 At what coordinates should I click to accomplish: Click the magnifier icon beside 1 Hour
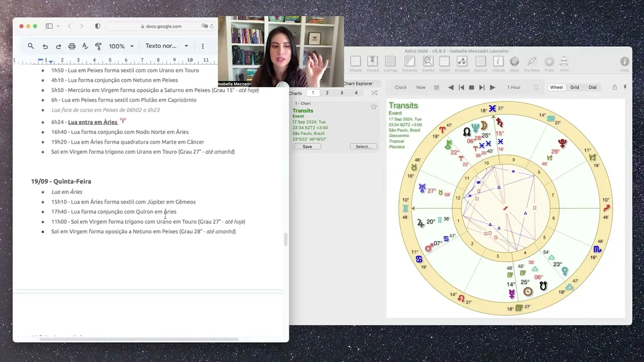[x=536, y=87]
